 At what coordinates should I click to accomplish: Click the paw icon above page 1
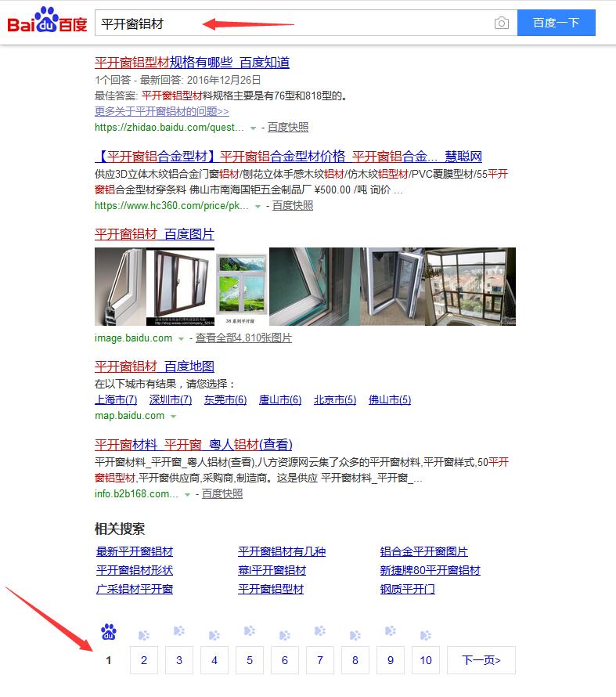tap(108, 632)
